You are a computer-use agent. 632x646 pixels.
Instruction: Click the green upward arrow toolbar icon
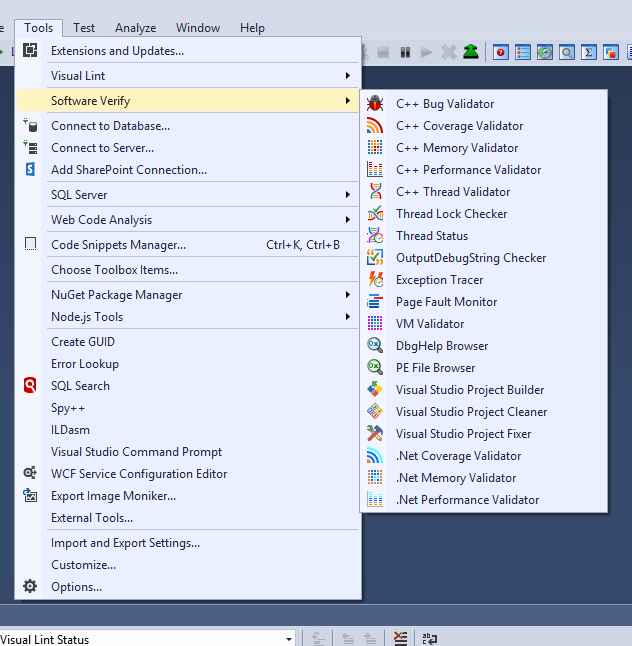(x=470, y=52)
